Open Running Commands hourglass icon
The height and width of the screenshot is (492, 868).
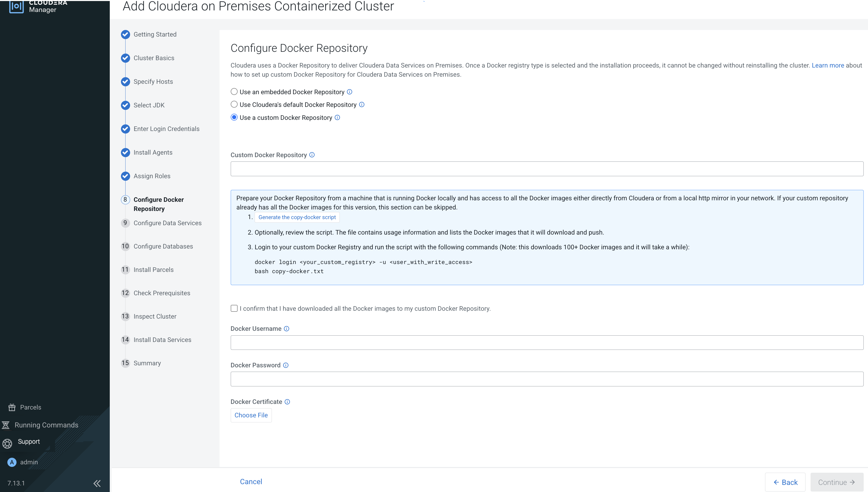pos(6,425)
